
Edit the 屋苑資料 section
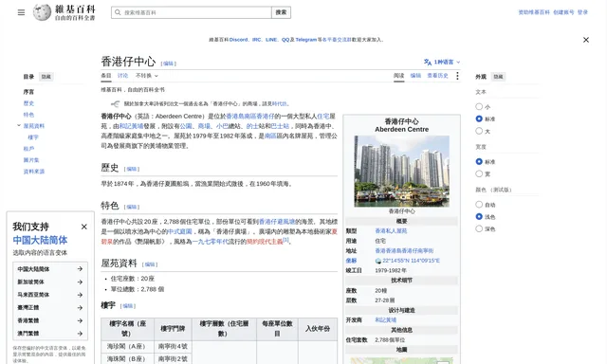coord(150,264)
